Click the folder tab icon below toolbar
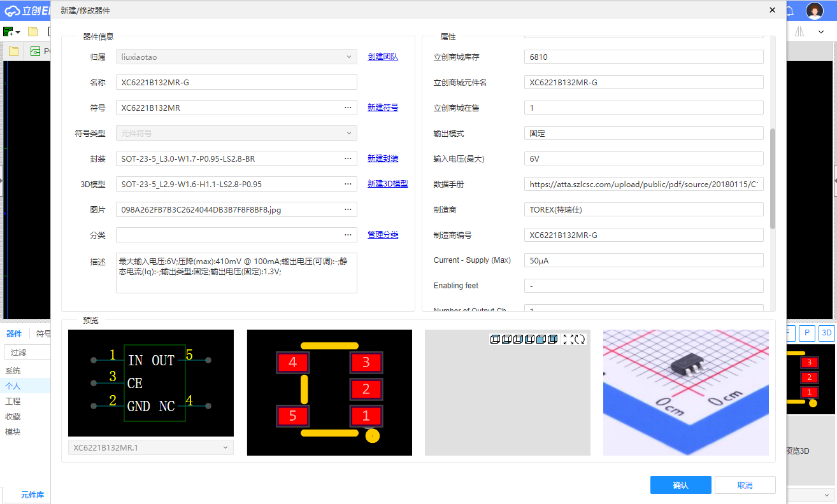 point(13,52)
